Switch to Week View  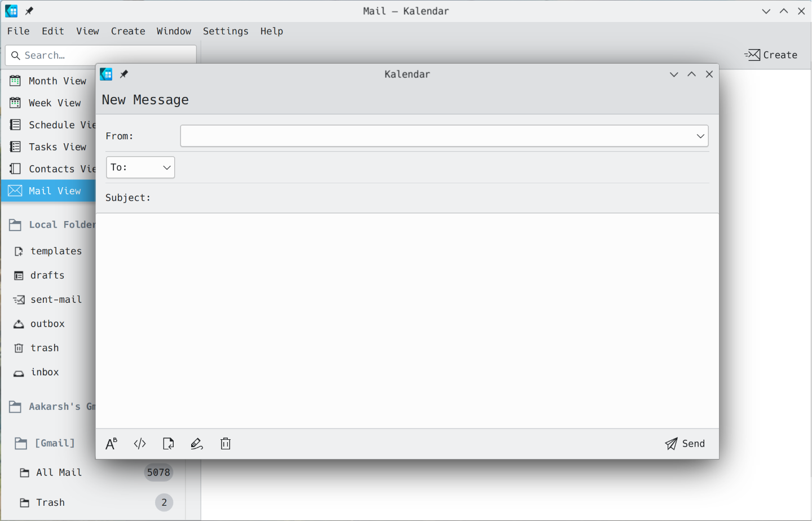pos(55,103)
